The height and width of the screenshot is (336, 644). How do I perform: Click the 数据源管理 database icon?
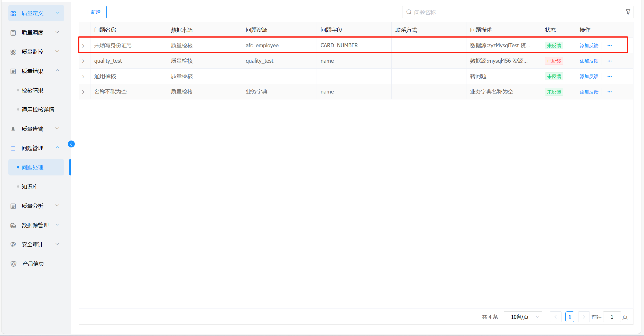pos(13,226)
